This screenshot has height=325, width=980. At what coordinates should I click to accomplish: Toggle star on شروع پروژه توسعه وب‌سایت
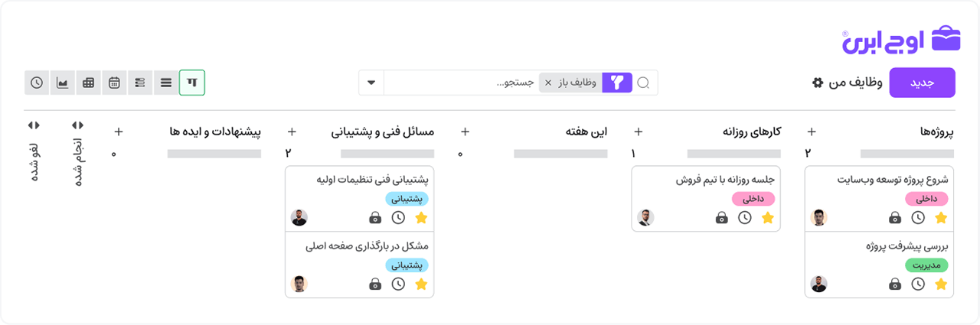[941, 218]
